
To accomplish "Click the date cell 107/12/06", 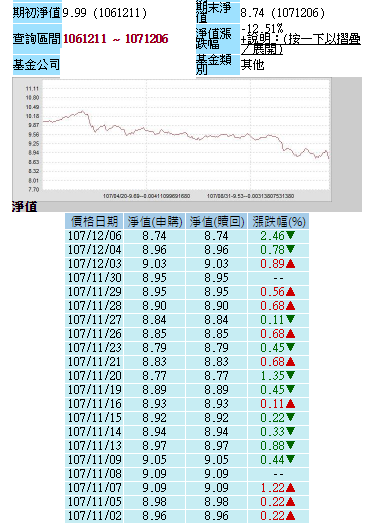I will tap(94, 236).
